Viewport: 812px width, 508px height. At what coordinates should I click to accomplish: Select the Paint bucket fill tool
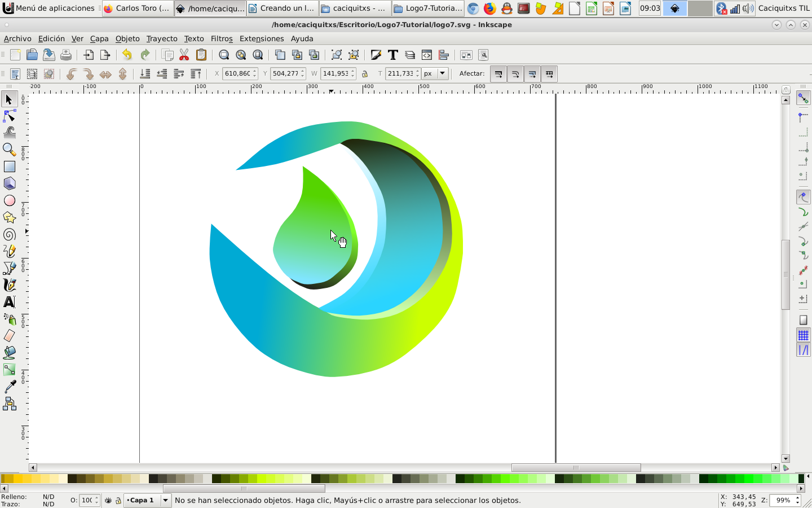10,353
